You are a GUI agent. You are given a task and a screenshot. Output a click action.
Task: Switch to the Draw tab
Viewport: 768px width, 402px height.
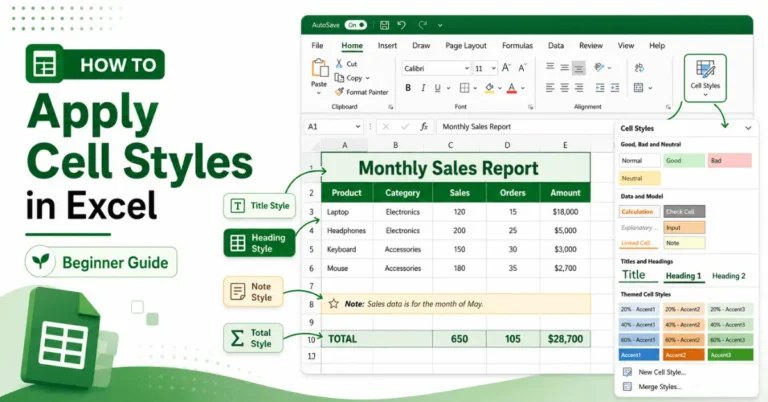pos(421,46)
